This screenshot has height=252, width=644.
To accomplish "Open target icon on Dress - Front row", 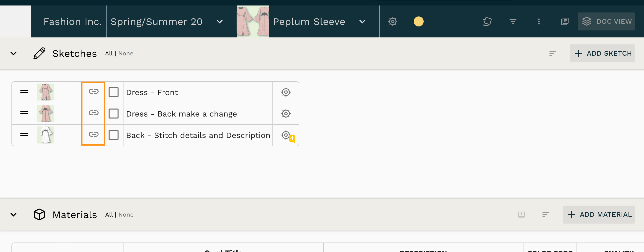I will [x=286, y=92].
